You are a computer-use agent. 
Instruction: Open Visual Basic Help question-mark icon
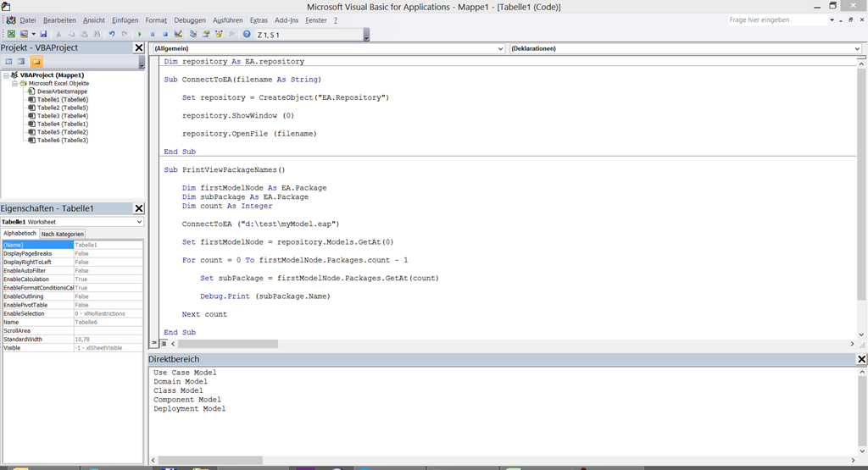[247, 34]
